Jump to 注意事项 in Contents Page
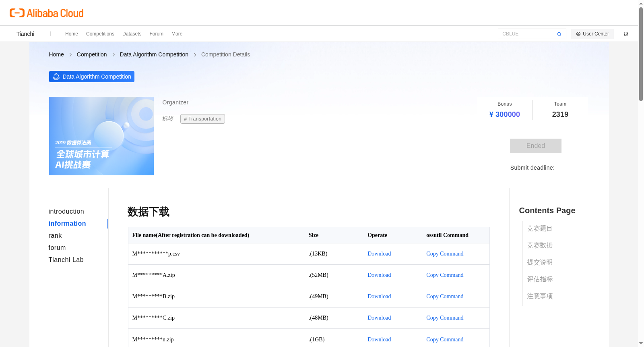The height and width of the screenshot is (347, 644). [540, 296]
